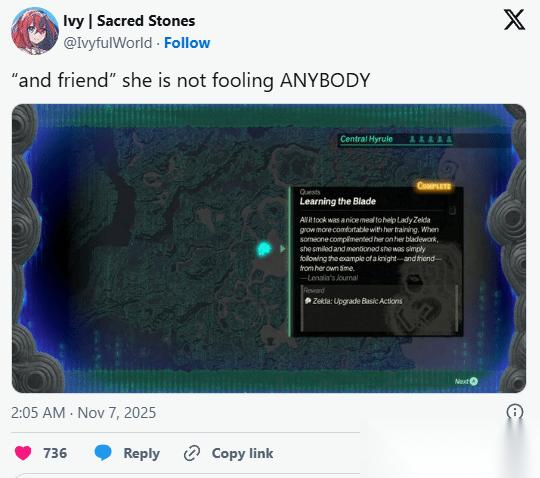Click the blue reply bubble icon
Screen dimensions: 540x478
tap(103, 453)
